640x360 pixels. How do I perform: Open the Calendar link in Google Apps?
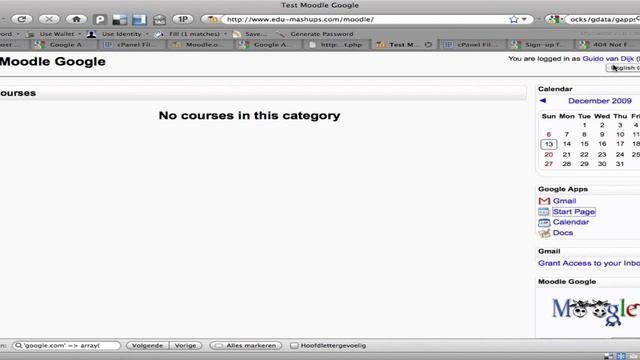click(571, 222)
